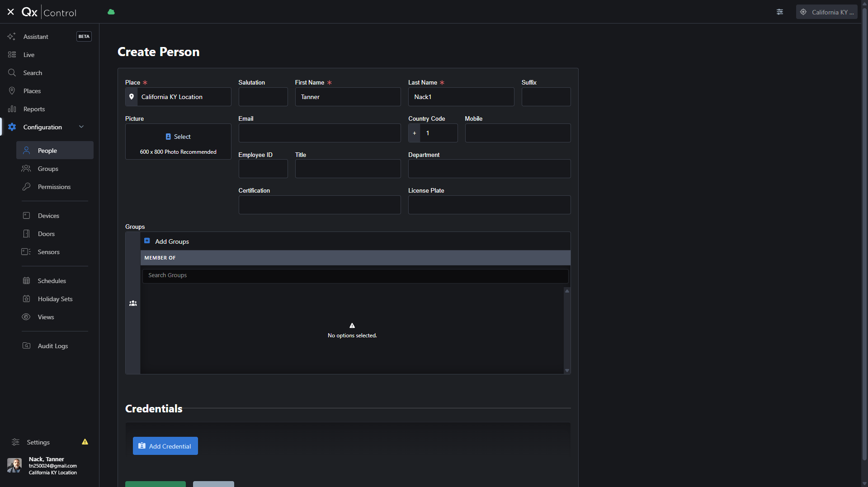Click the location pin in Place field

pos(132,97)
